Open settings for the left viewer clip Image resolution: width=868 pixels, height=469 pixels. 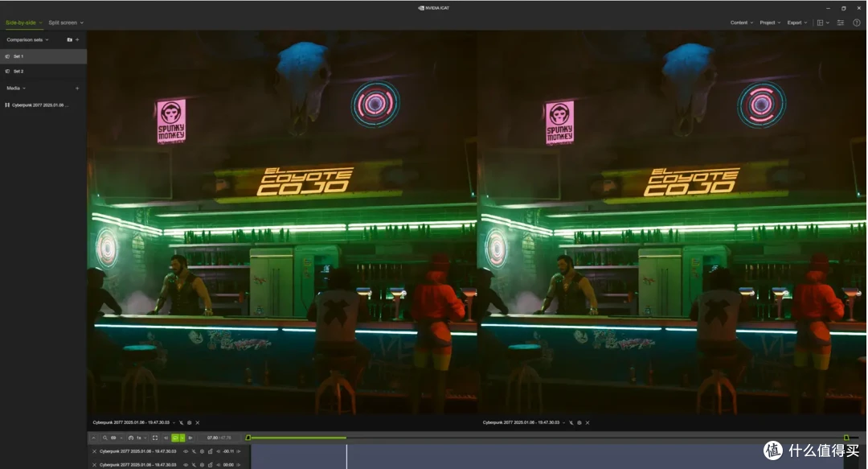190,423
